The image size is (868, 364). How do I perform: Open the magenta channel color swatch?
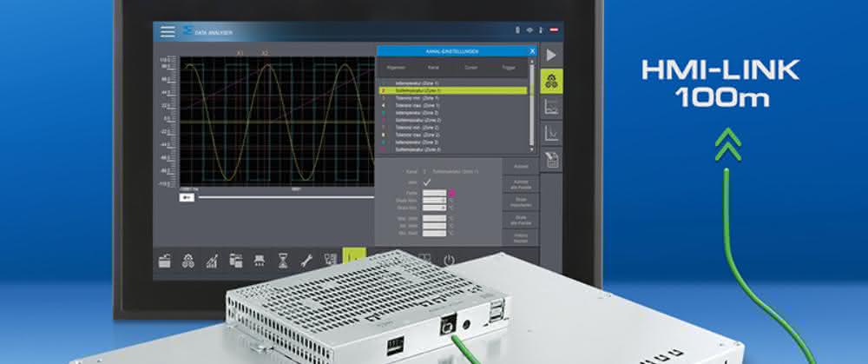click(x=451, y=194)
